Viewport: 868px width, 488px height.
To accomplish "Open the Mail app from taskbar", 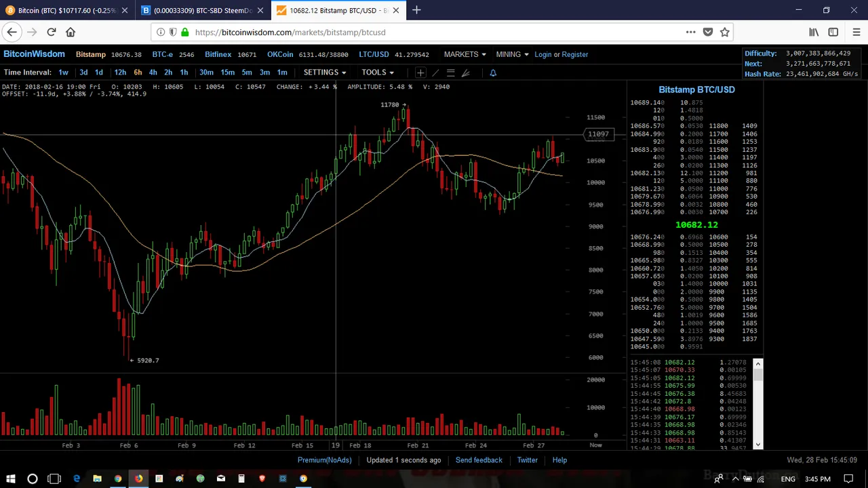I will 221,479.
